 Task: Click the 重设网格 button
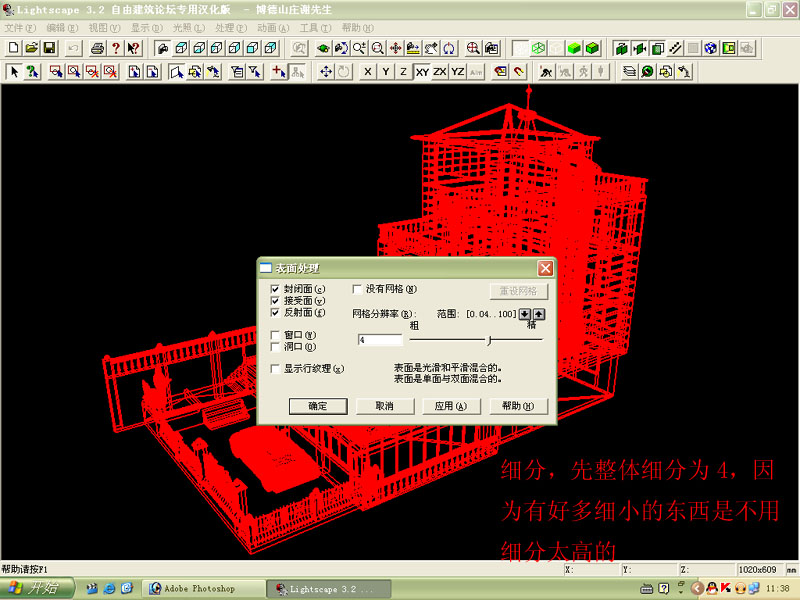[518, 291]
